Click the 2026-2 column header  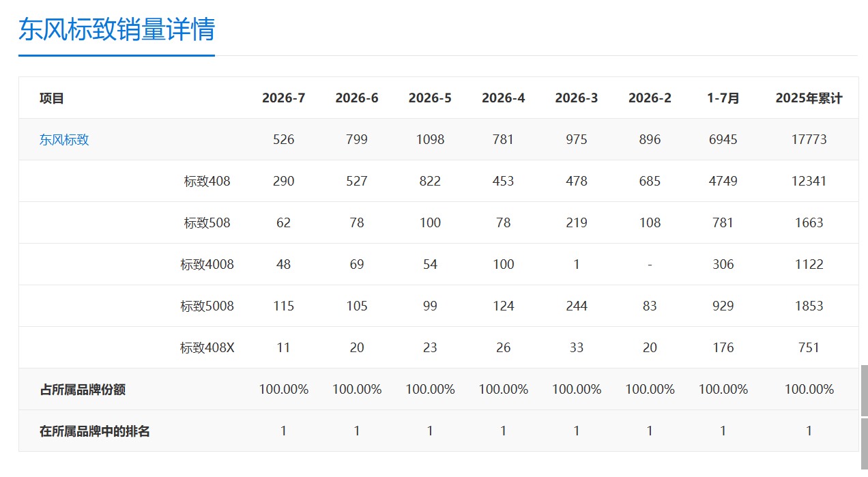(x=650, y=98)
